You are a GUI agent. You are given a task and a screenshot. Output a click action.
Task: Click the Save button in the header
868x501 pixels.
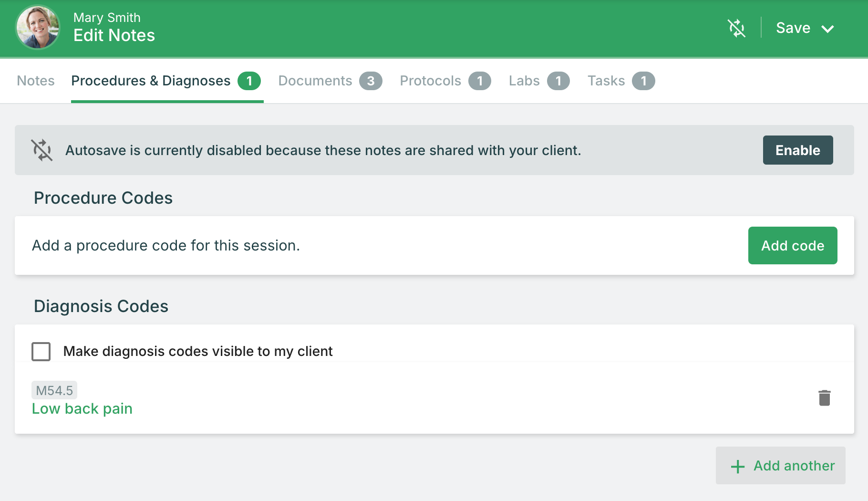[x=793, y=28]
